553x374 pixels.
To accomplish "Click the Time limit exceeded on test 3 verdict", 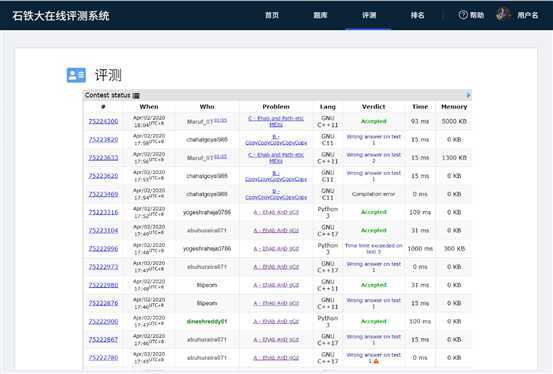I will click(x=373, y=249).
